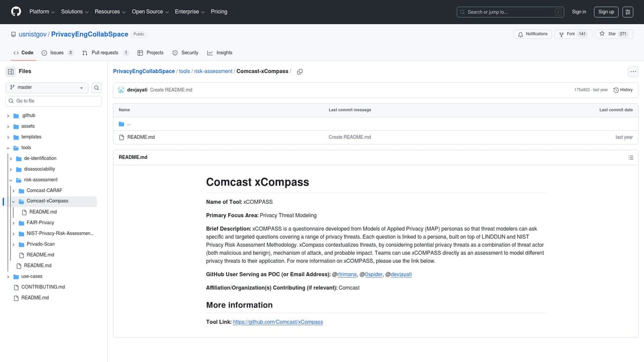Click the GitHub logo icon
The height and width of the screenshot is (362, 644).
(x=16, y=11)
